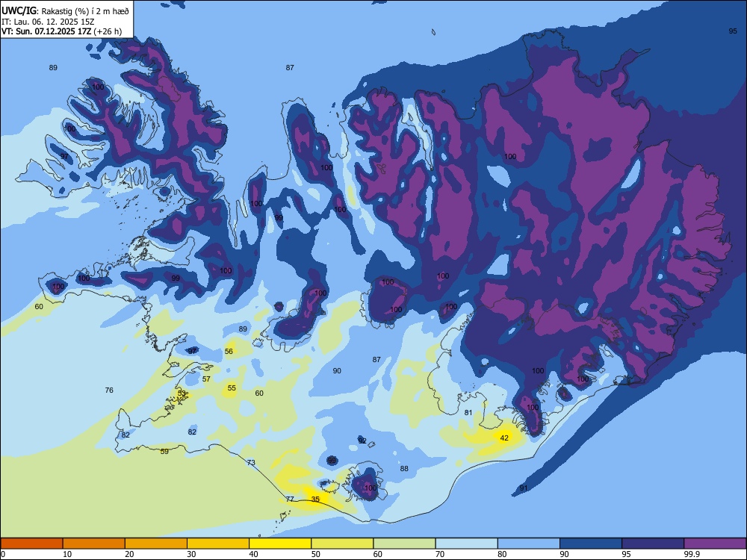Click the humidity value 35 near south coast
747x560 pixels.
pos(315,499)
